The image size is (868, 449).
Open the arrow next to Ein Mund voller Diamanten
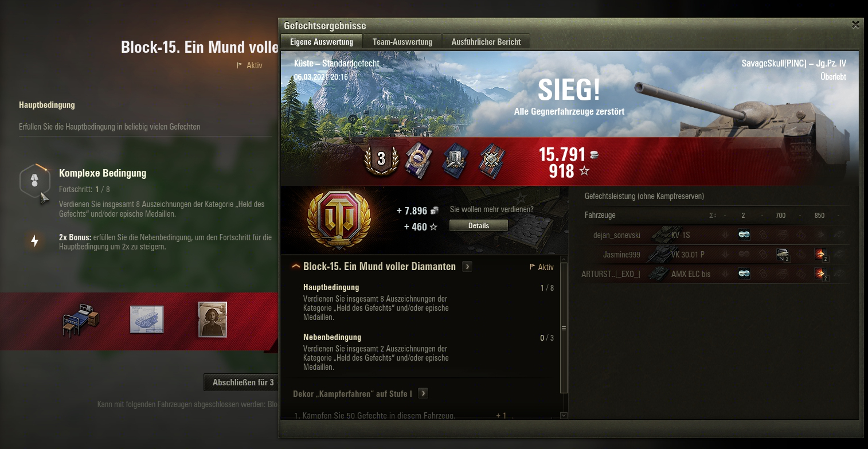[467, 267]
